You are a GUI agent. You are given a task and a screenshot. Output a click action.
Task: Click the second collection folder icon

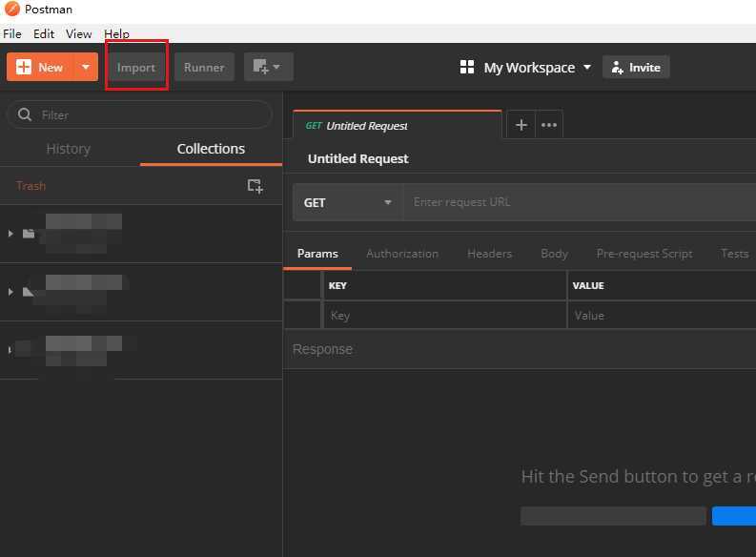[29, 292]
